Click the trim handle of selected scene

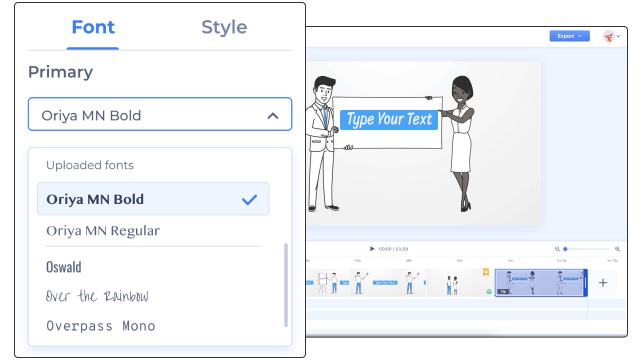point(586,282)
